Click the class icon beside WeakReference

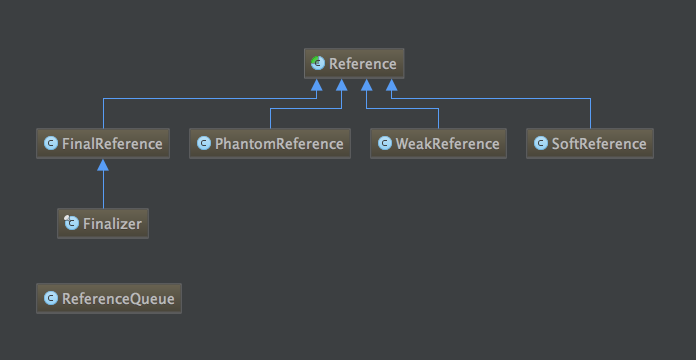[385, 143]
